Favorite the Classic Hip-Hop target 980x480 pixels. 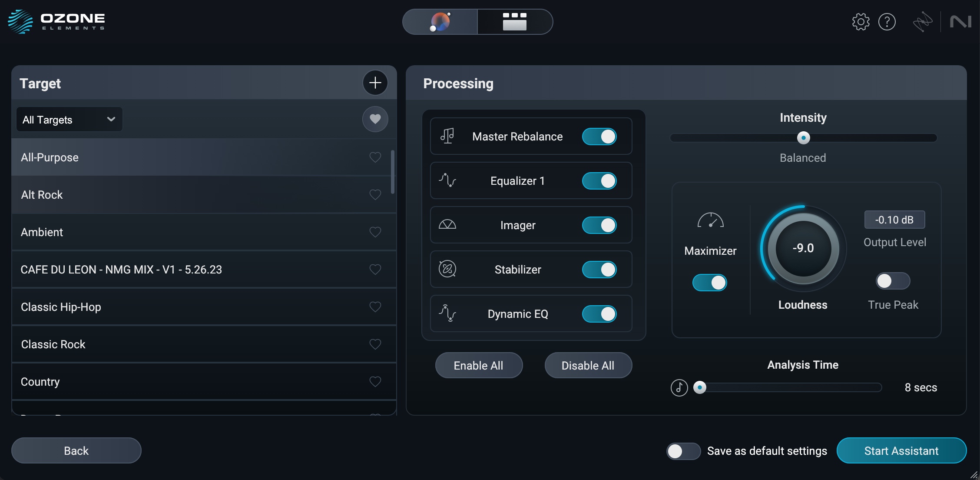375,307
